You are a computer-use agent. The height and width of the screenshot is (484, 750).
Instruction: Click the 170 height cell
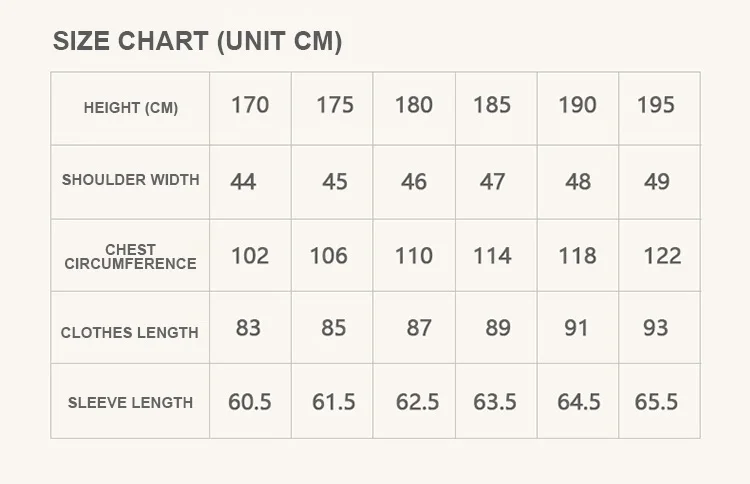pos(250,105)
